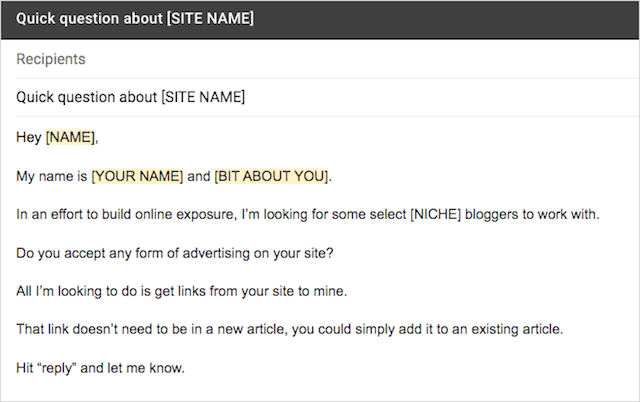Viewport: 640px width, 402px height.
Task: Click the "Do you accept any form" text
Action: coord(90,252)
